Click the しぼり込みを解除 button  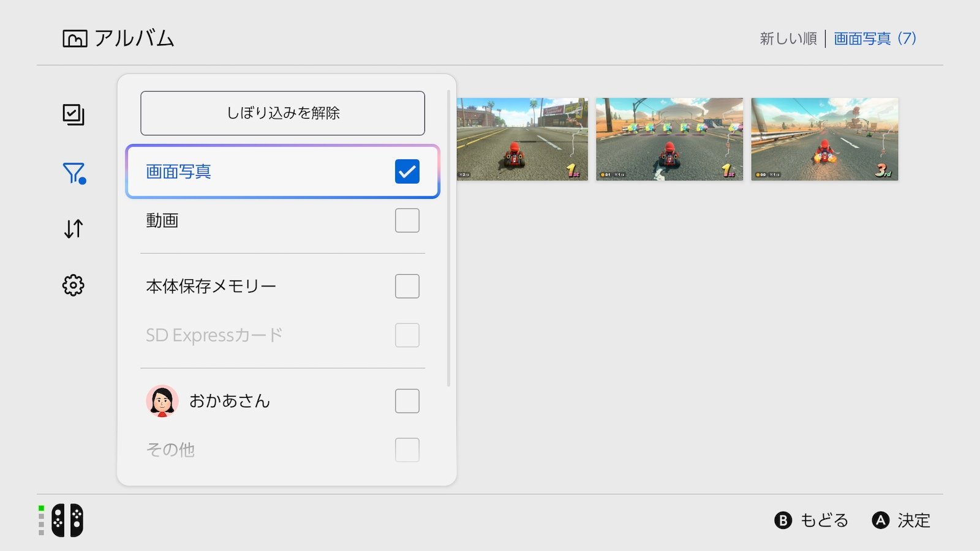pos(282,113)
